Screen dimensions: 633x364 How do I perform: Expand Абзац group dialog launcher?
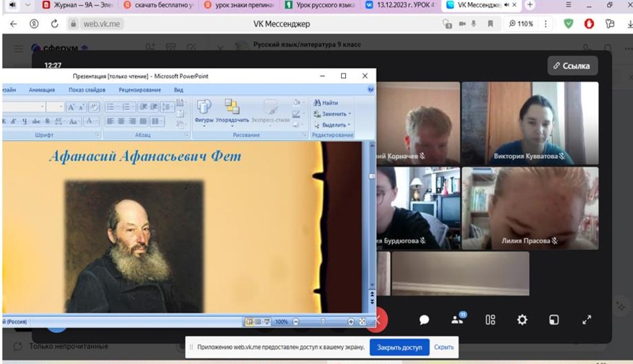point(187,135)
